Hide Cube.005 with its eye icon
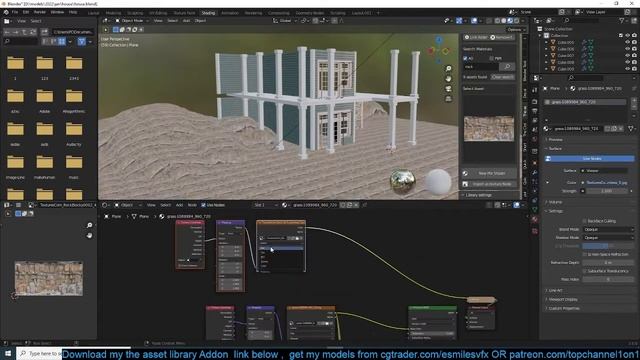The height and width of the screenshot is (360, 640). click(x=627, y=42)
